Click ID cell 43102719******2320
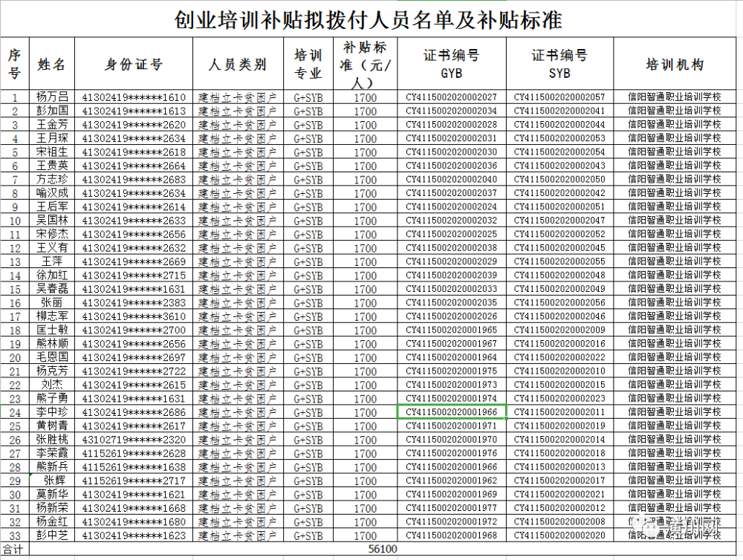The height and width of the screenshot is (560, 743). click(134, 440)
